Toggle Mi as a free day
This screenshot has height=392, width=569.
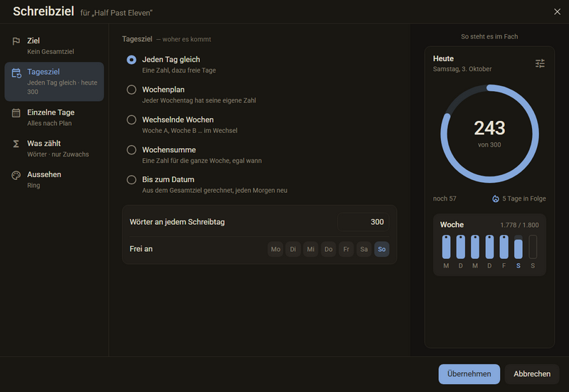tap(311, 249)
